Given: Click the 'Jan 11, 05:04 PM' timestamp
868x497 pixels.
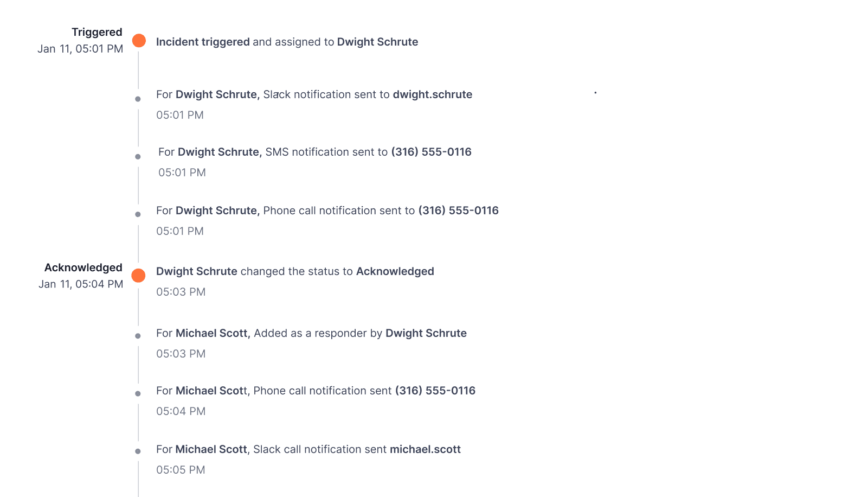Looking at the screenshot, I should (x=81, y=284).
